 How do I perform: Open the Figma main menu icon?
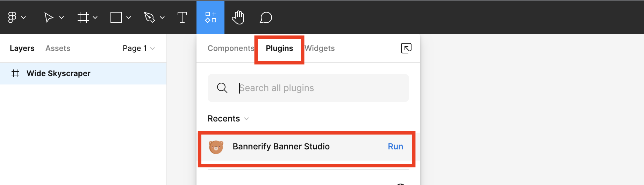click(x=12, y=17)
